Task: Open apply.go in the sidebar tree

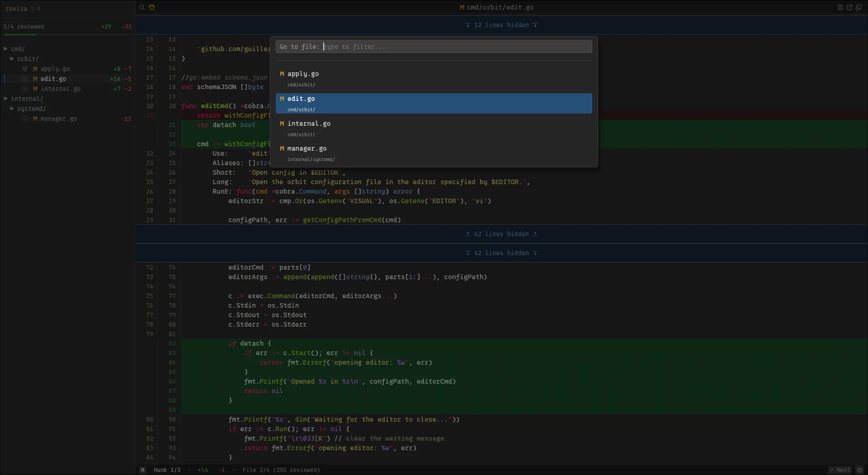Action: pos(55,69)
